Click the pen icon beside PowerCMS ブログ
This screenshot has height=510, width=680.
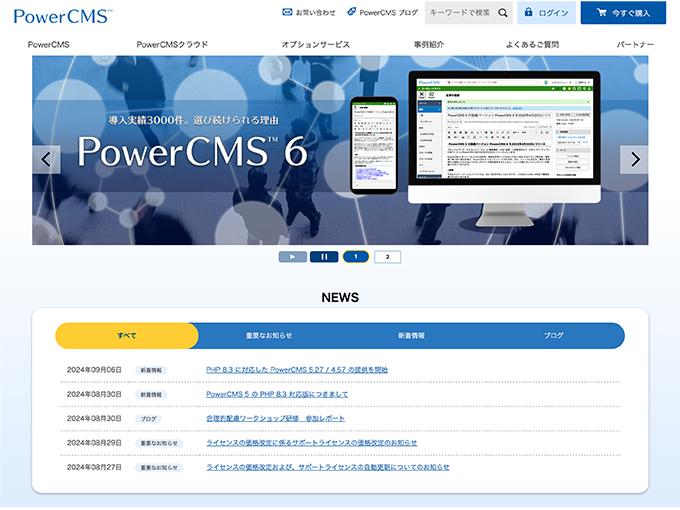coord(351,12)
